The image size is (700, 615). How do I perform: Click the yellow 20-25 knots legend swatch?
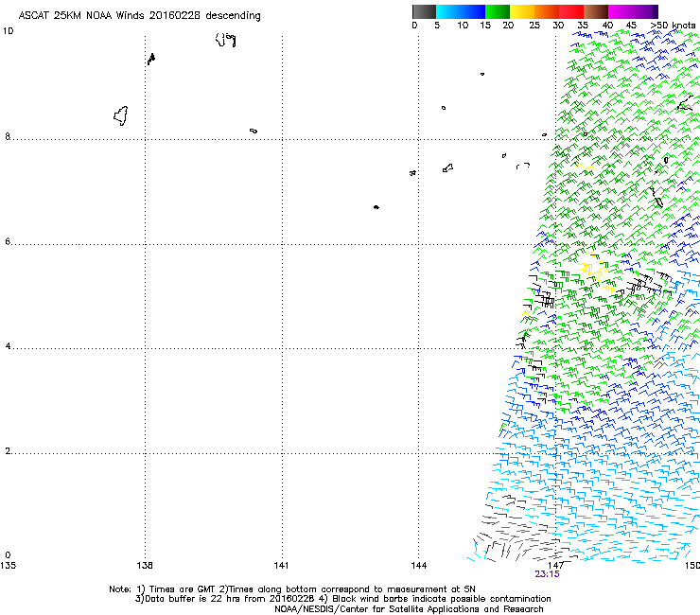522,11
